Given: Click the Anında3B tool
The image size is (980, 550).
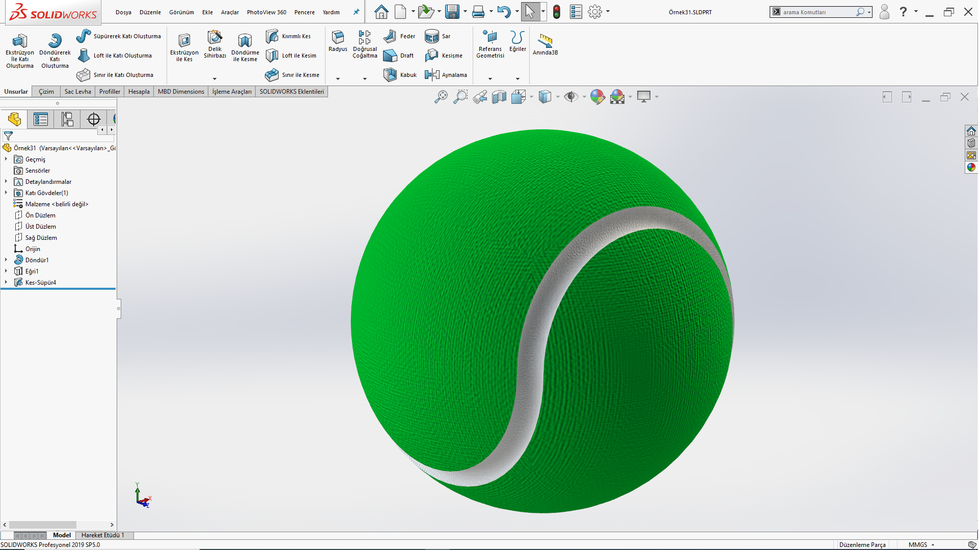Looking at the screenshot, I should 545,44.
